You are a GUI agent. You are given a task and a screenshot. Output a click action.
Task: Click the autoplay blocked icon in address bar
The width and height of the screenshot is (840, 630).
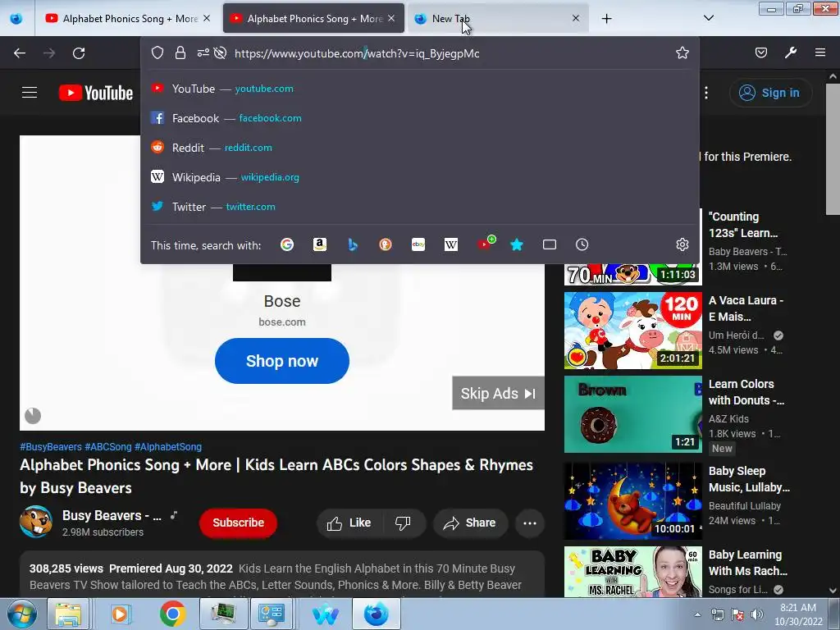tap(220, 53)
